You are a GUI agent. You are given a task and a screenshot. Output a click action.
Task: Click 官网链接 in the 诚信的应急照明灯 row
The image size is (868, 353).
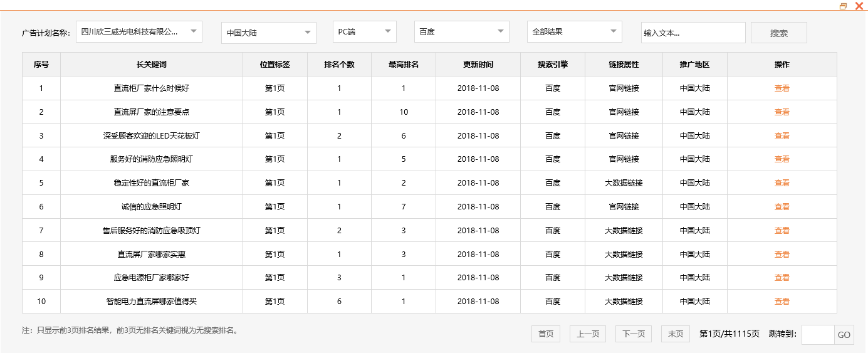(624, 207)
